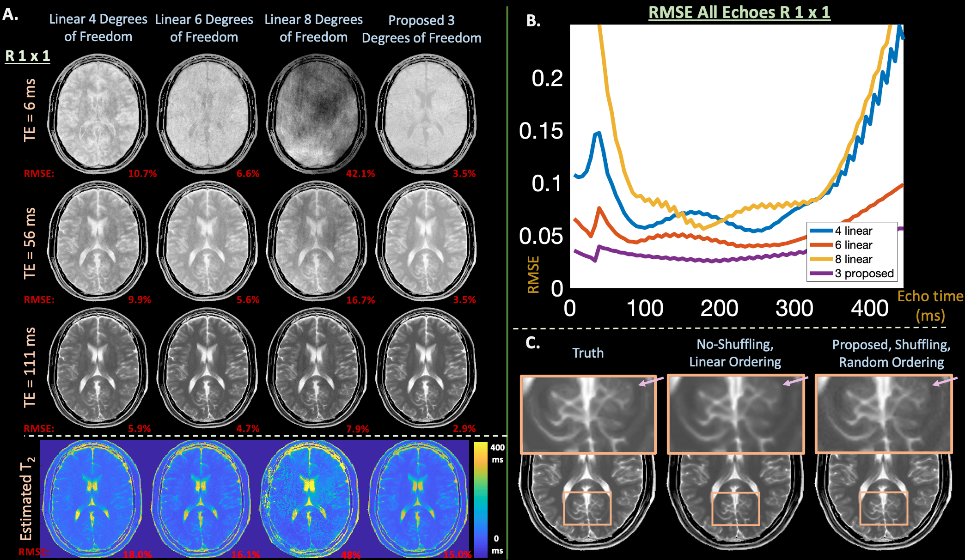
Task: Click the underlined 'R 1 x 1' label
Action: point(27,56)
